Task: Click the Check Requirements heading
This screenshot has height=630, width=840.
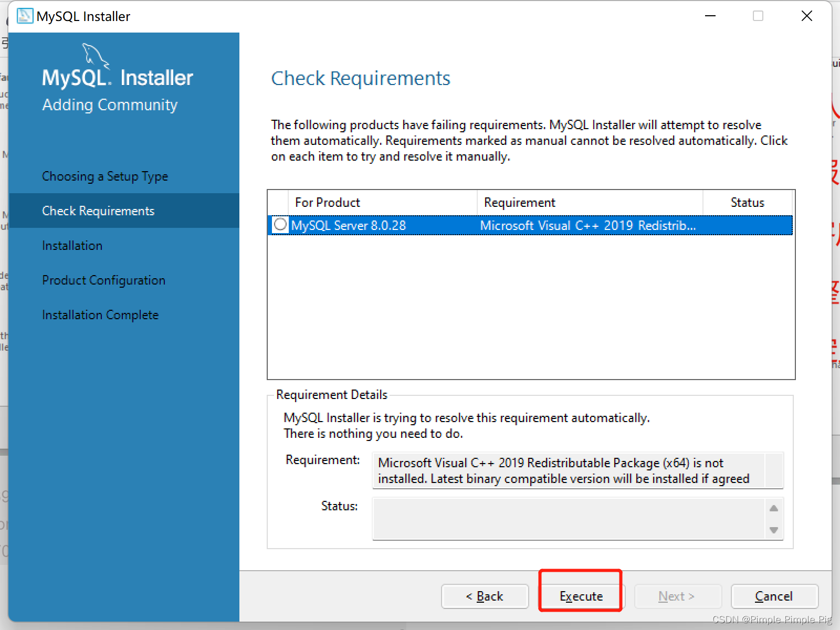Action: [x=361, y=79]
